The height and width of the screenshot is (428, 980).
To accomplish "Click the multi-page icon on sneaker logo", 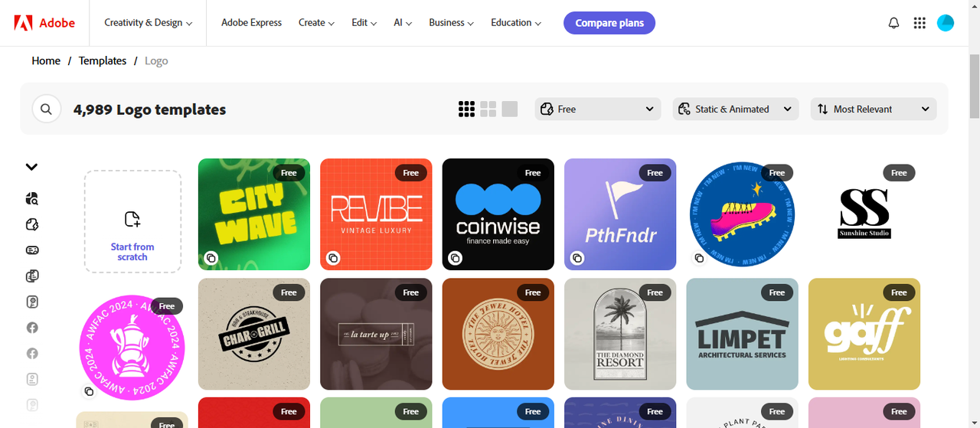I will (699, 258).
